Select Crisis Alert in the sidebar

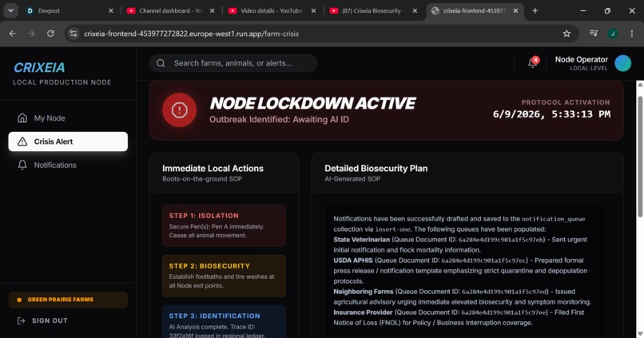coord(68,141)
